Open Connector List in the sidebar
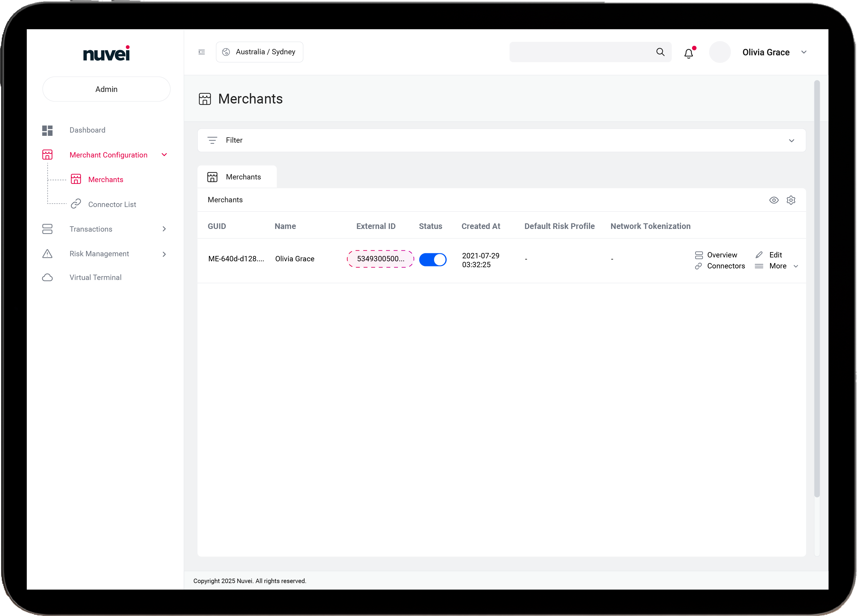Viewport: 857px width, 616px height. 112,205
